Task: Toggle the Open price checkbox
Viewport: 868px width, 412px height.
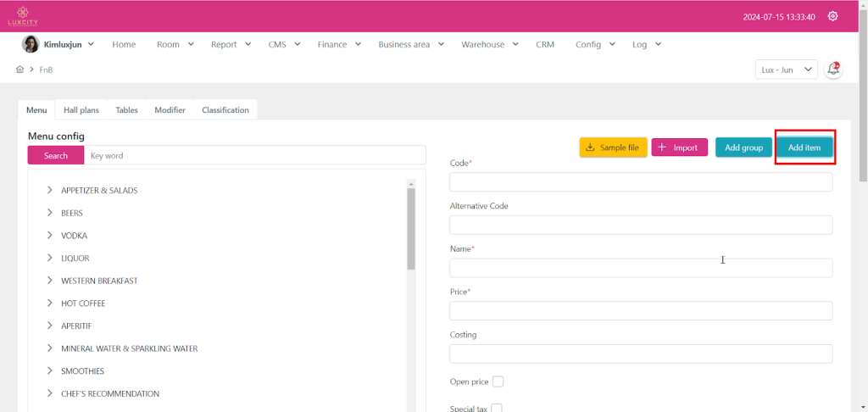Action: coord(498,381)
